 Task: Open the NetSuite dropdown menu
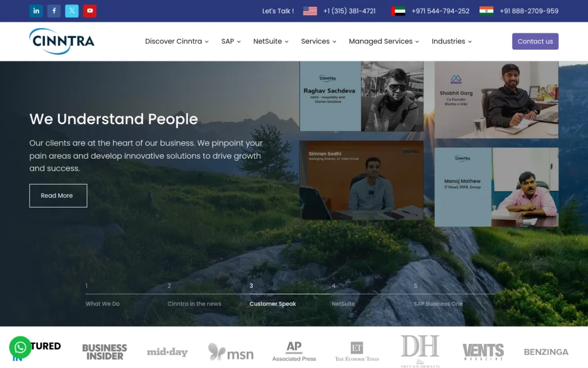click(x=271, y=41)
